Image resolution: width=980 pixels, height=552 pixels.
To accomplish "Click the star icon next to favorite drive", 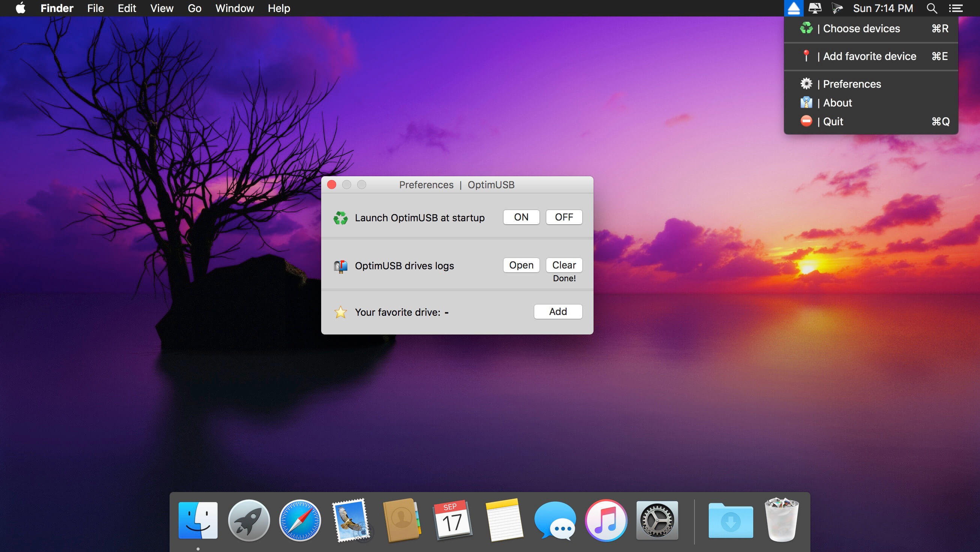I will (x=341, y=312).
